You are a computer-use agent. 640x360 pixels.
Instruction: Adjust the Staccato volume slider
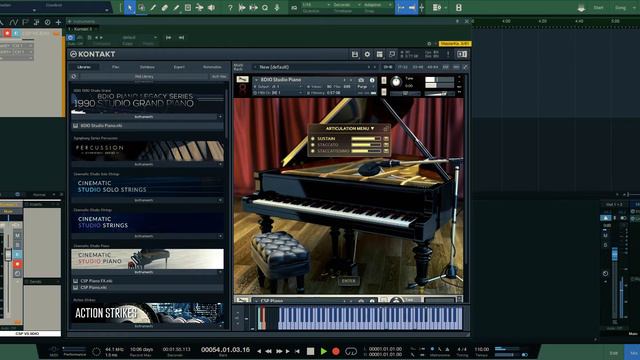click(366, 145)
